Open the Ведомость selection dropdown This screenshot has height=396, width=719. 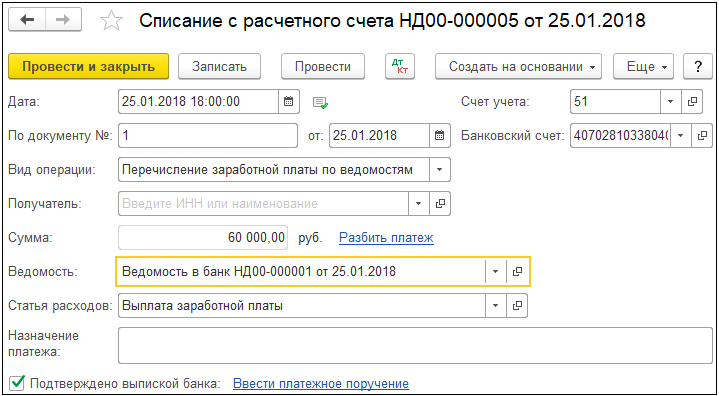(x=496, y=271)
